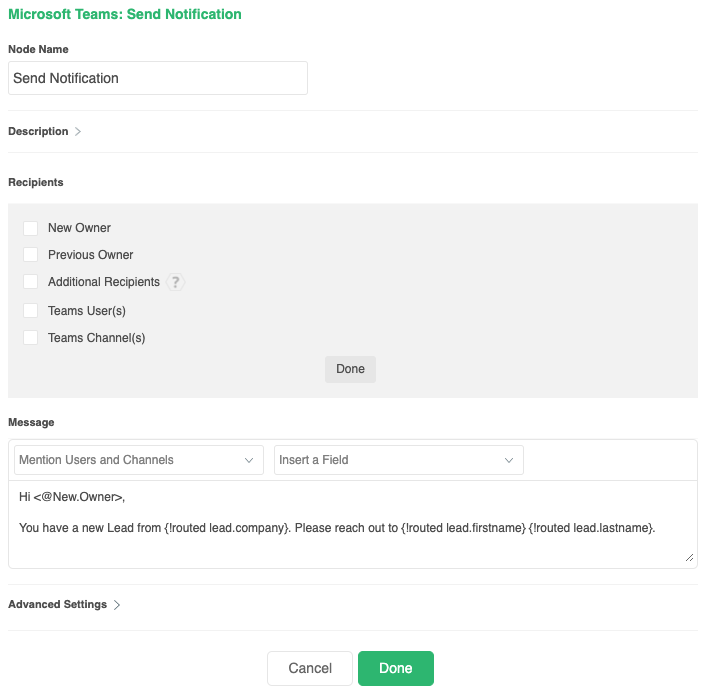Check the Previous Owner recipient checkbox

click(x=31, y=255)
